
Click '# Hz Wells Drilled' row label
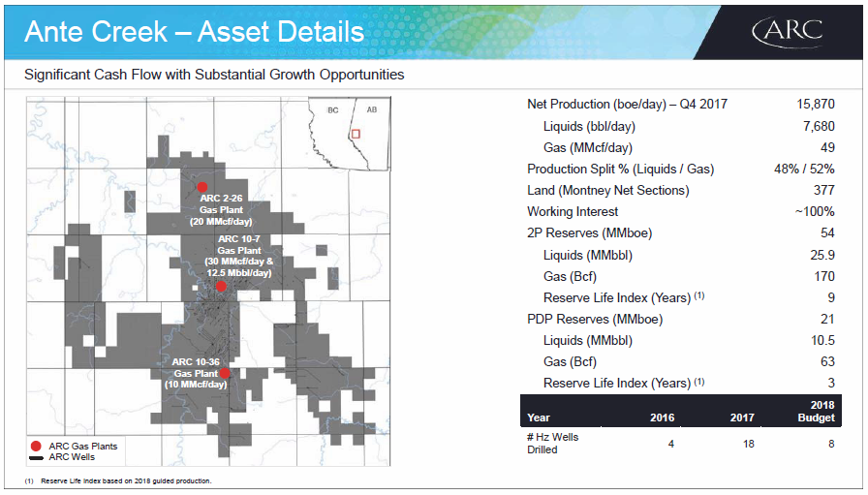point(553,444)
